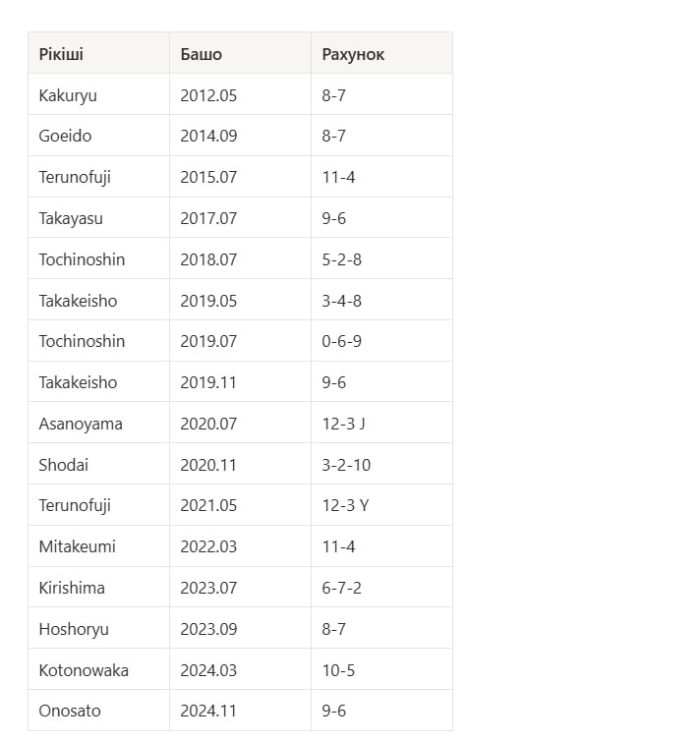This screenshot has width=700, height=742.
Task: Select the 2019.11 date cell
Action: coord(208,383)
